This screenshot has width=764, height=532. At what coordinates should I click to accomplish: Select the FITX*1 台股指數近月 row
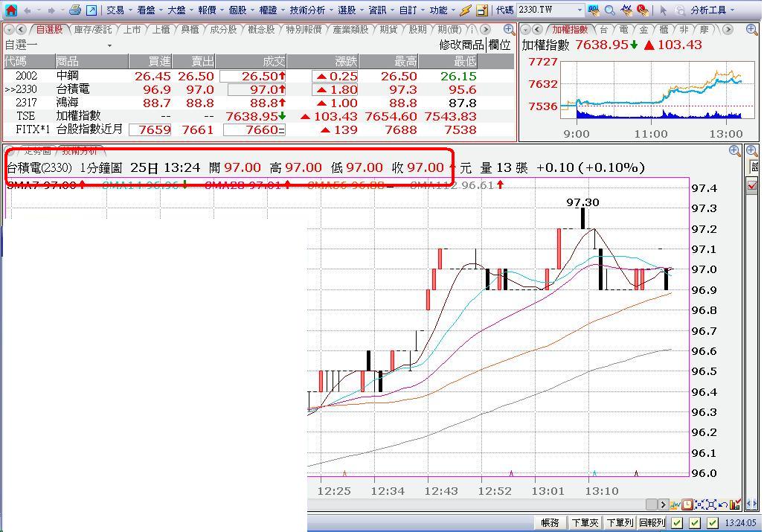259,129
